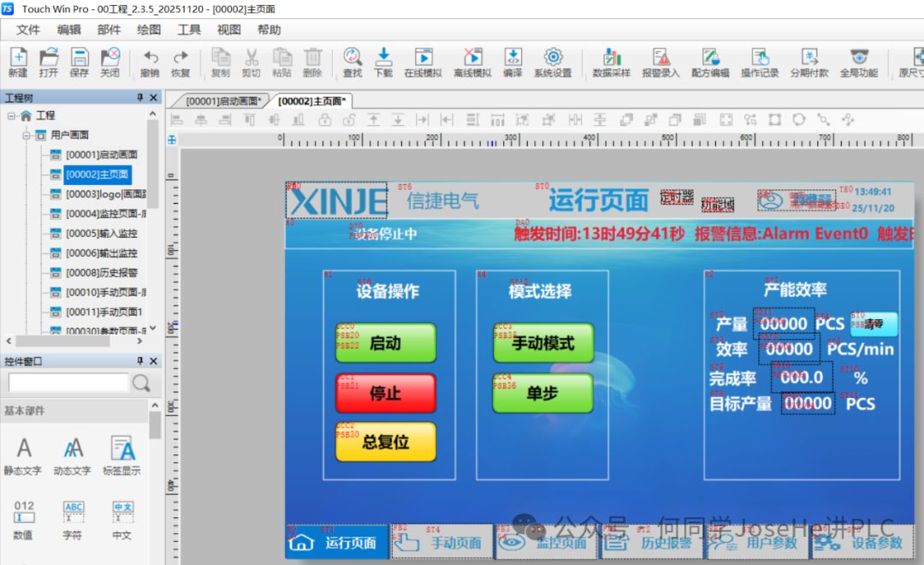Select [00005]输入监控 in the project tree
The height and width of the screenshot is (565, 924).
[101, 234]
